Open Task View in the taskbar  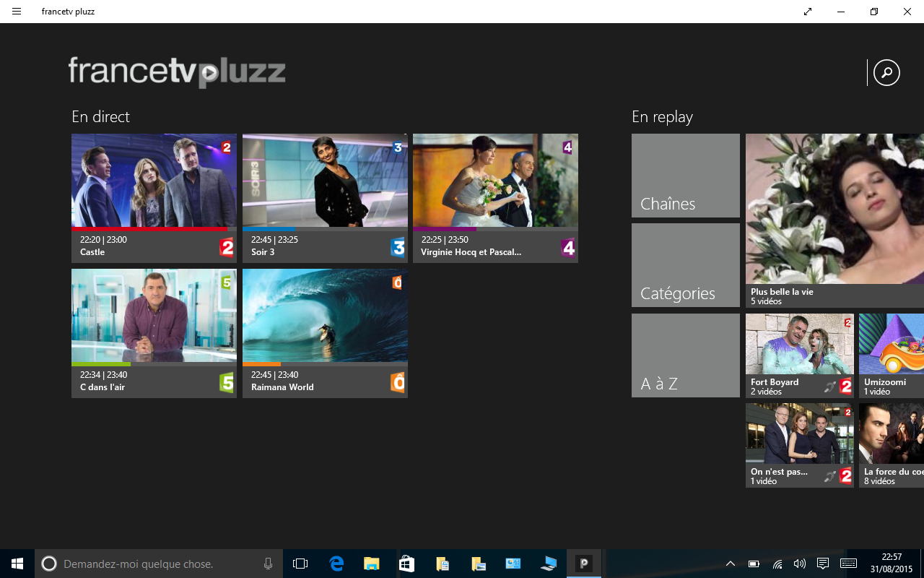pyautogui.click(x=300, y=564)
